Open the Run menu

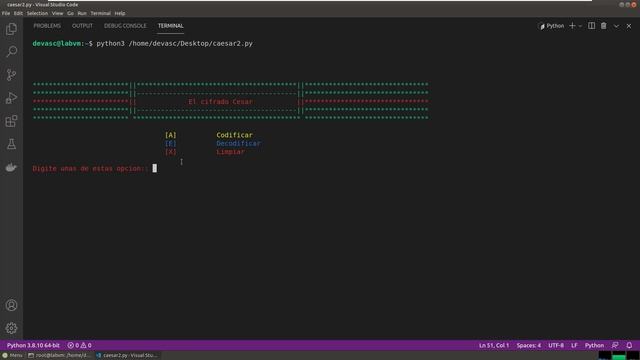(x=82, y=13)
